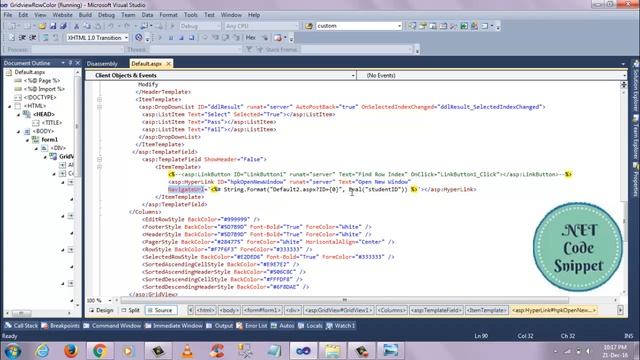Open VLC media player from taskbar

187,351
